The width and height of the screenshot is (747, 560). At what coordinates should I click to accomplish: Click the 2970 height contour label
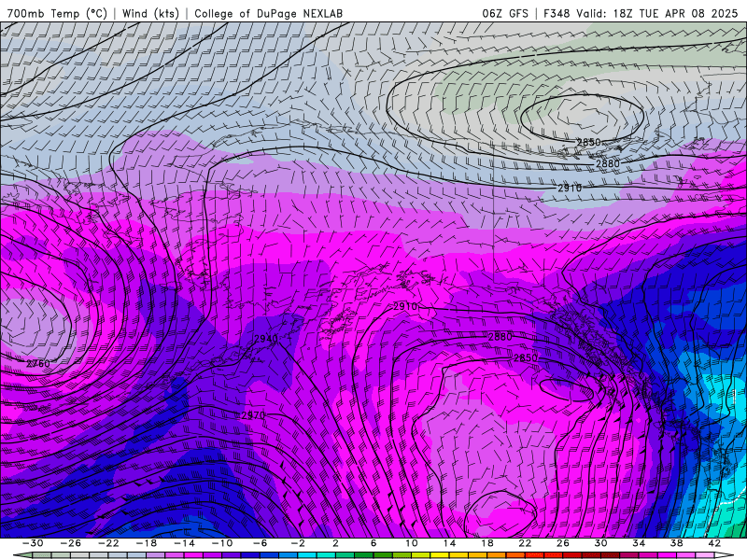(x=253, y=415)
